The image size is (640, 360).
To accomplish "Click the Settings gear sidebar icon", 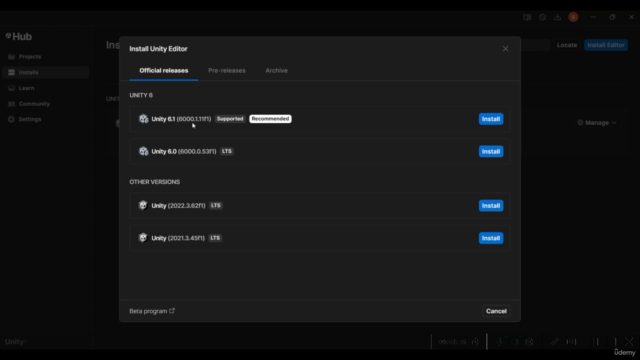I will click(x=11, y=119).
